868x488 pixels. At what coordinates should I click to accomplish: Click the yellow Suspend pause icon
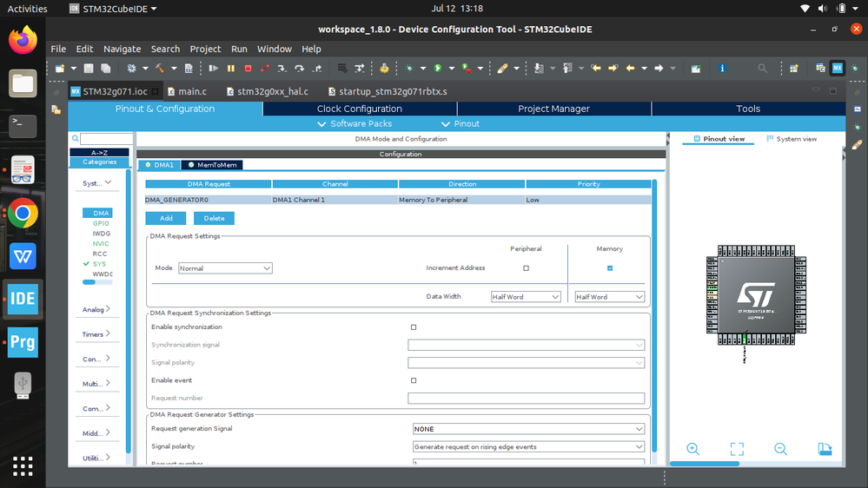[x=231, y=68]
